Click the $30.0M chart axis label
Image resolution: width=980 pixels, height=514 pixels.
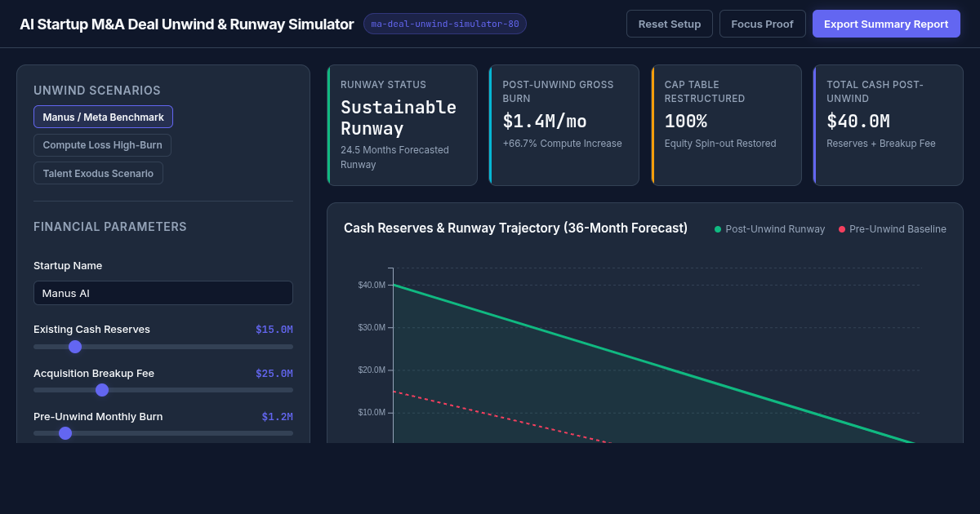[372, 327]
